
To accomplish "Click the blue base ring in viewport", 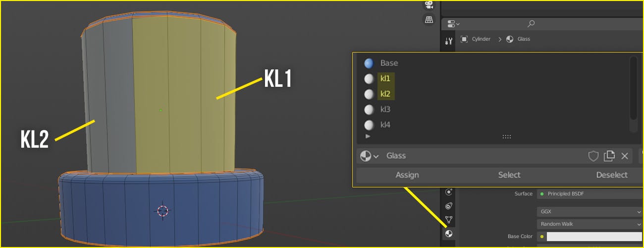I will coord(161,208).
